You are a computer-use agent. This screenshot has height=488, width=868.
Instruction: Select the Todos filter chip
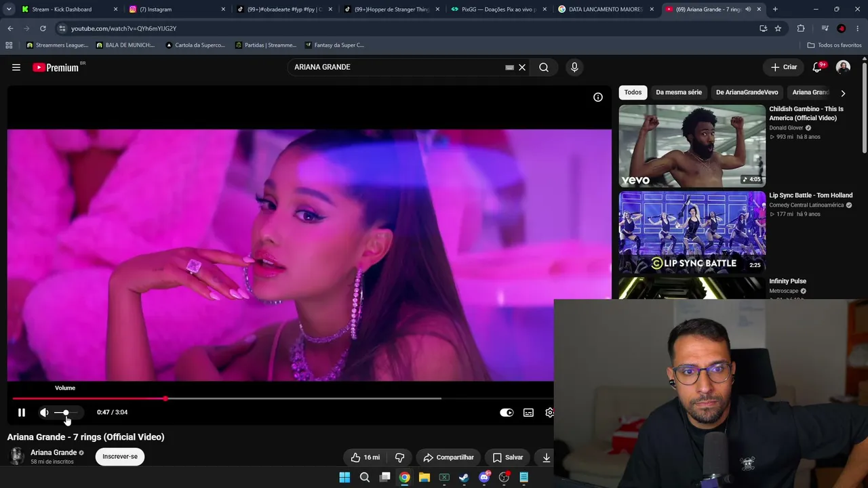tap(633, 92)
